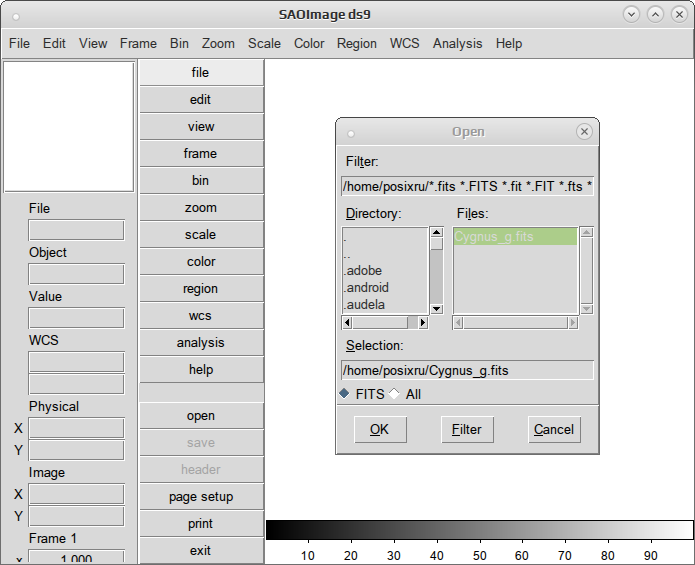The width and height of the screenshot is (695, 565).
Task: Click the Selection path input field
Action: (x=467, y=370)
